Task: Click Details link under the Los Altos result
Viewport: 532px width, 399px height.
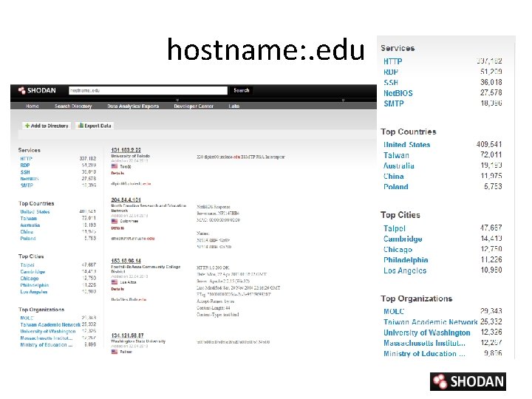Action: (x=117, y=289)
